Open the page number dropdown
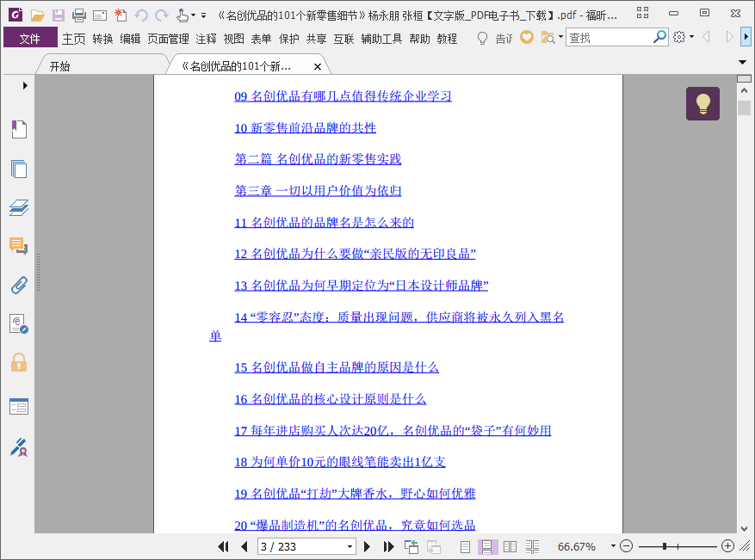The image size is (755, 560). (350, 547)
